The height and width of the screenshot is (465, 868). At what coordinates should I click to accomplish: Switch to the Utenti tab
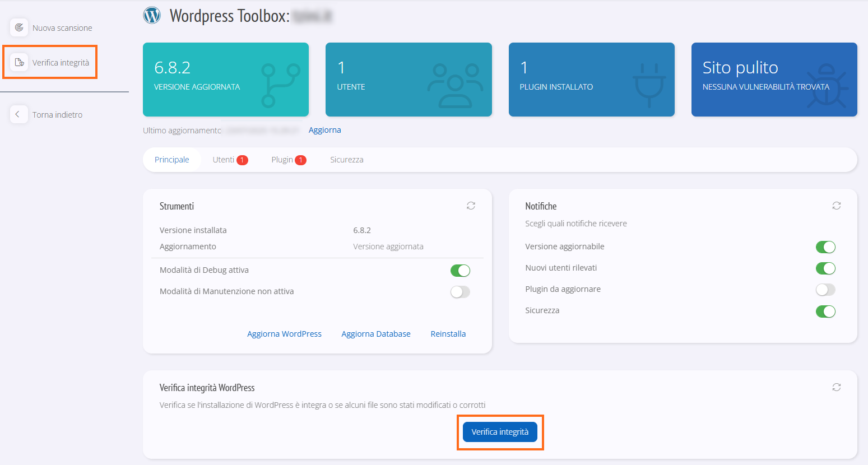230,160
